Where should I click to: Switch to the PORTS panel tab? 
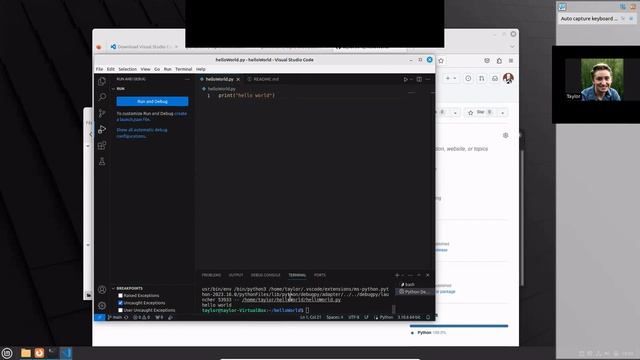pyautogui.click(x=320, y=275)
